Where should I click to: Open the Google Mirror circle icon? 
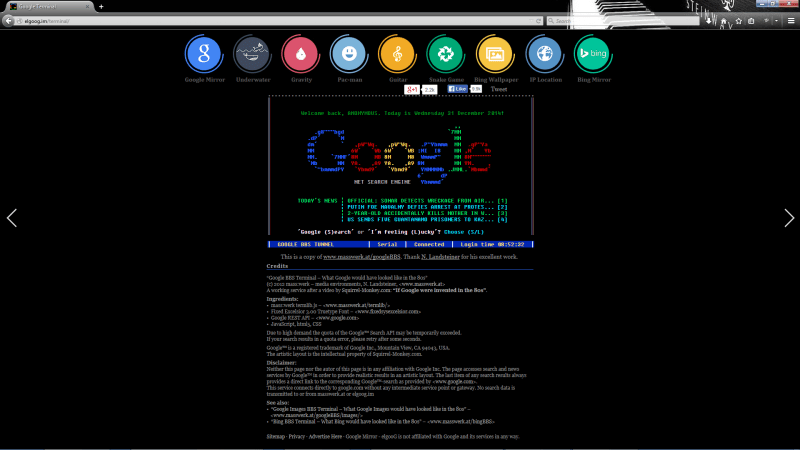204,54
